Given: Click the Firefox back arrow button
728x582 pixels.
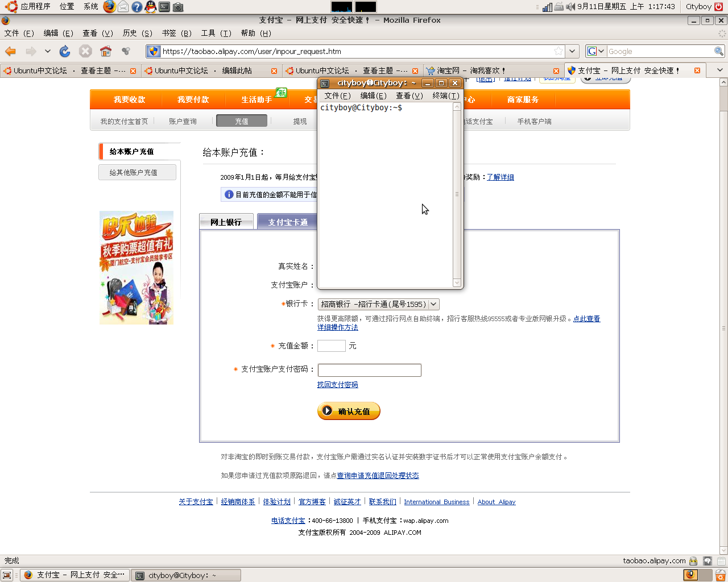Looking at the screenshot, I should 11,51.
